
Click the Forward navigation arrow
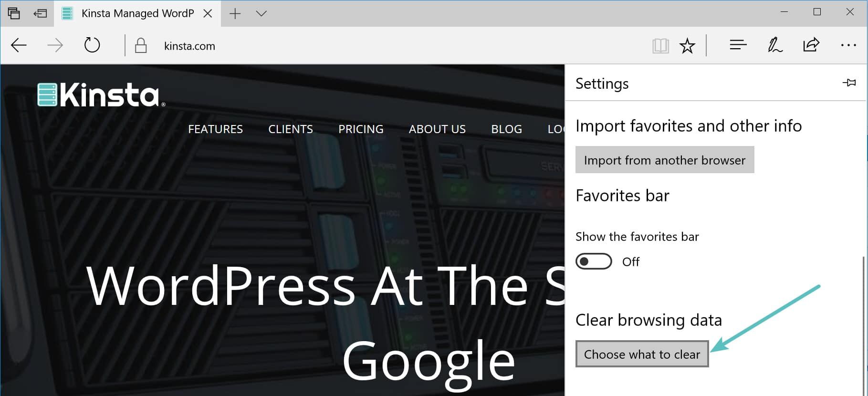[55, 46]
